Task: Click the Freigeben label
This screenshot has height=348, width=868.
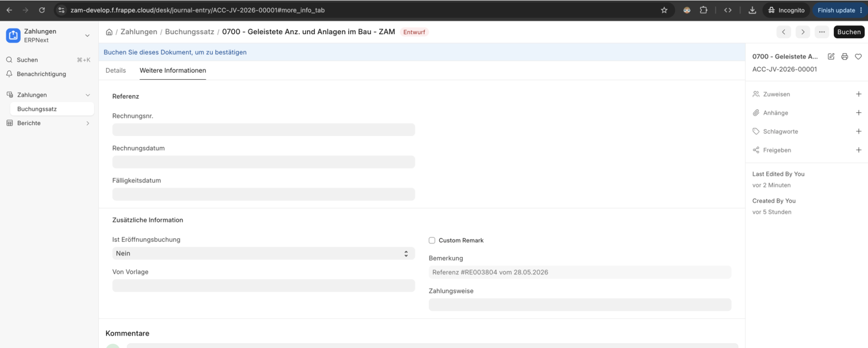Action: 777,150
